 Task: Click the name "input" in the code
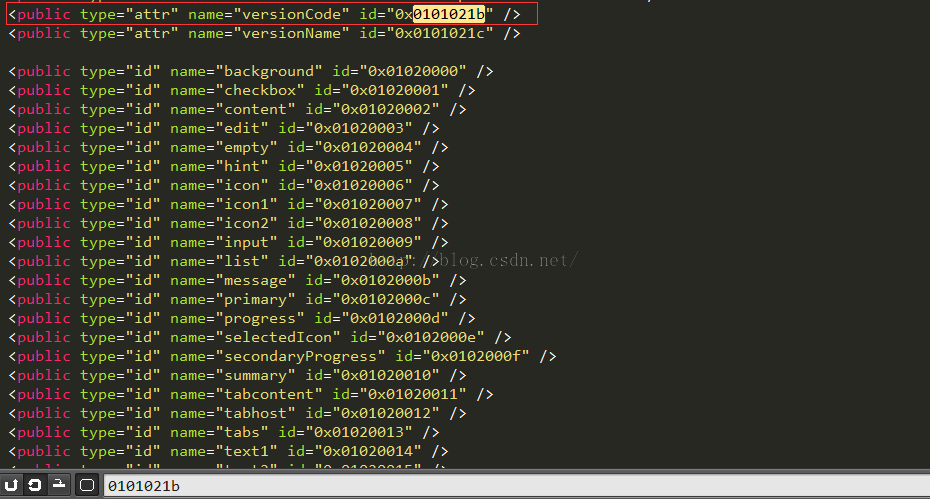[x=246, y=242]
